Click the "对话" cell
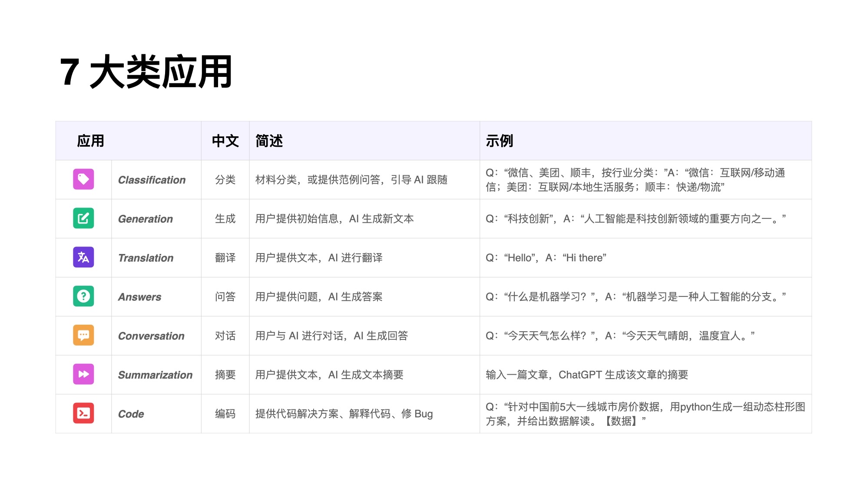 pyautogui.click(x=225, y=336)
